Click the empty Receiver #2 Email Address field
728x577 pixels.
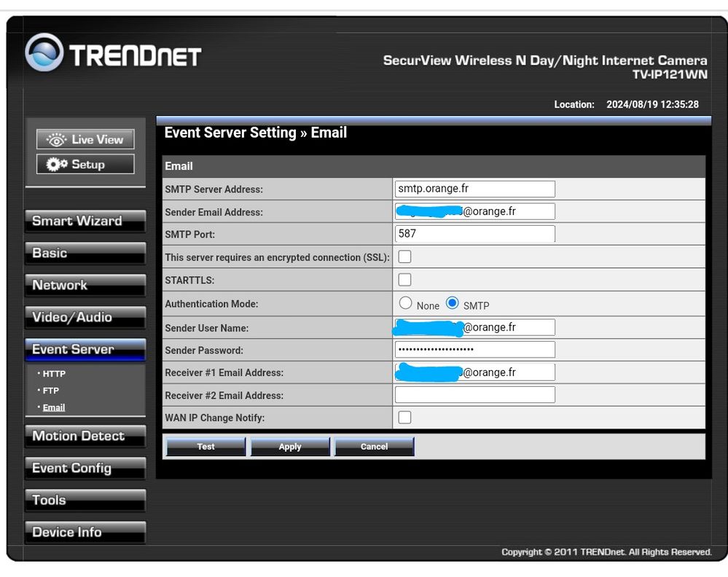(475, 395)
